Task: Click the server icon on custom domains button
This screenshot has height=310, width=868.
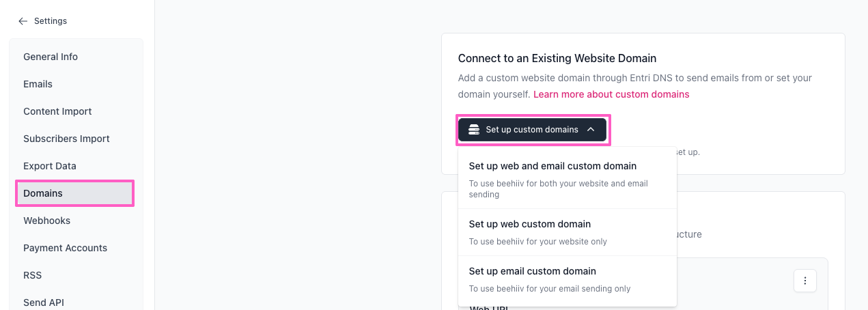Action: [474, 130]
